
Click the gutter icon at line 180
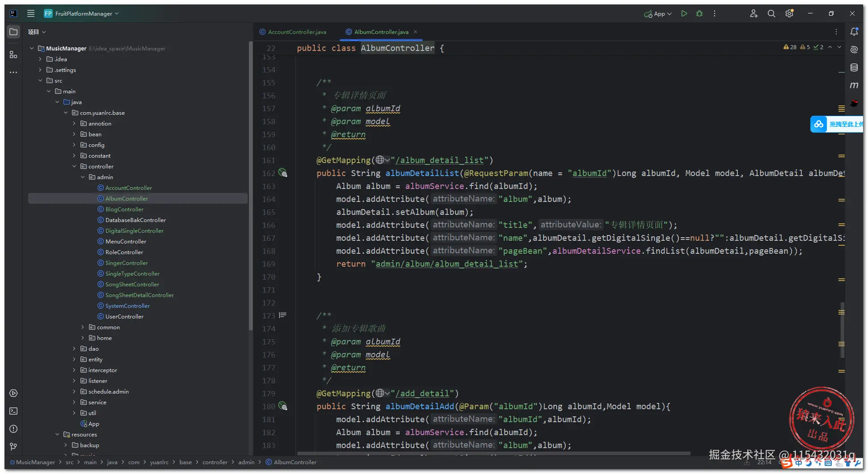click(x=283, y=406)
